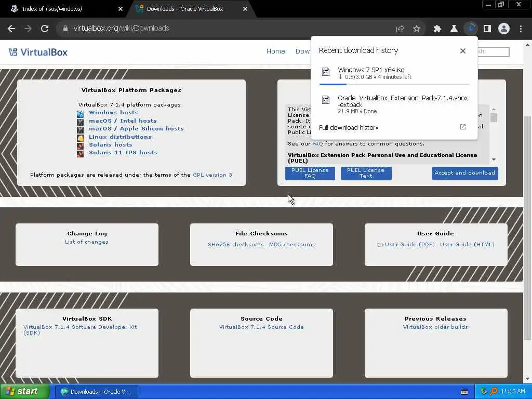Click the green tray icon beside the magnifier
The width and height of the screenshot is (532, 399).
point(484,392)
